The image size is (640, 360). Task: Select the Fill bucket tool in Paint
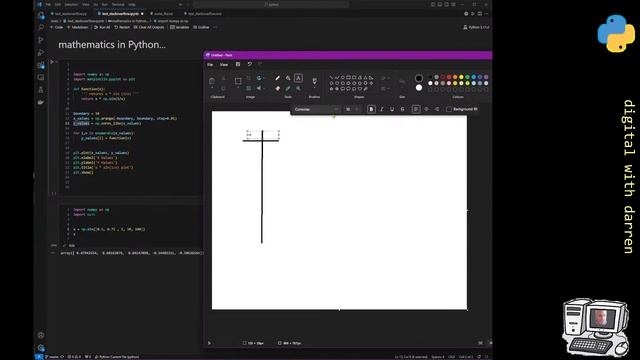pos(288,78)
